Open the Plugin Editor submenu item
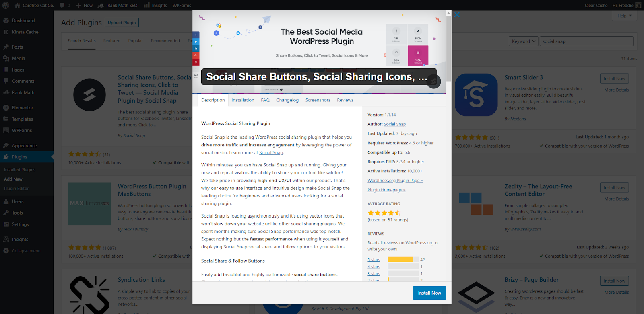The height and width of the screenshot is (314, 644). coord(17,189)
